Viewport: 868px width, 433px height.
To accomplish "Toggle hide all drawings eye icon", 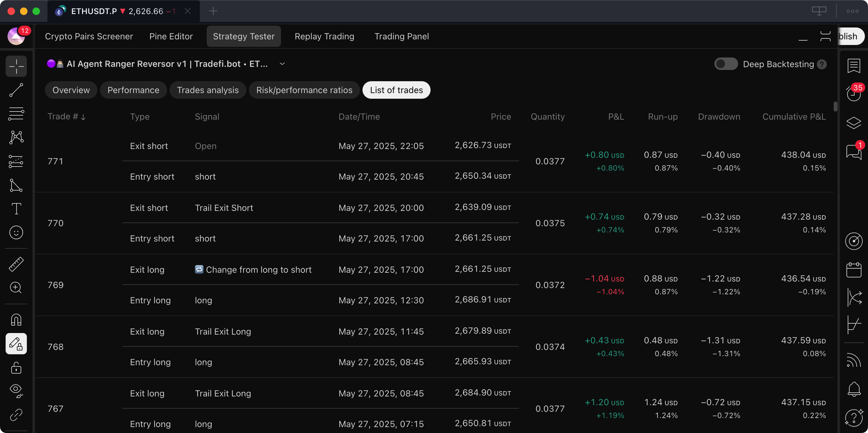I will (16, 390).
